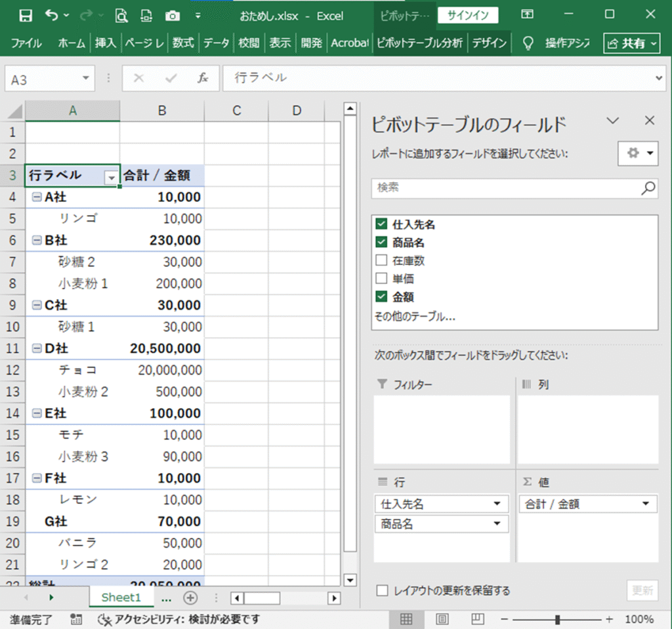Screen dimensions: 672x629
Task: Click the magnifier icon in the field search
Action: [x=648, y=188]
